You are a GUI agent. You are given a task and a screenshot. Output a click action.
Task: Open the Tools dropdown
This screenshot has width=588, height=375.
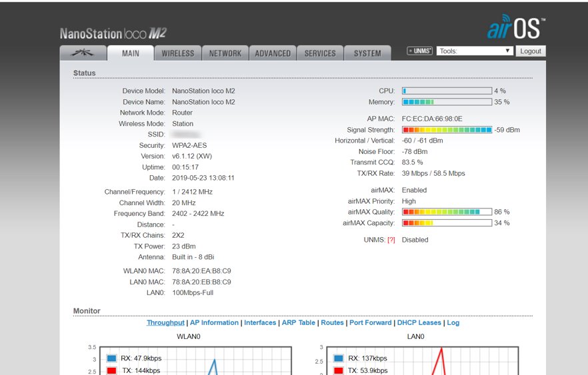click(475, 51)
